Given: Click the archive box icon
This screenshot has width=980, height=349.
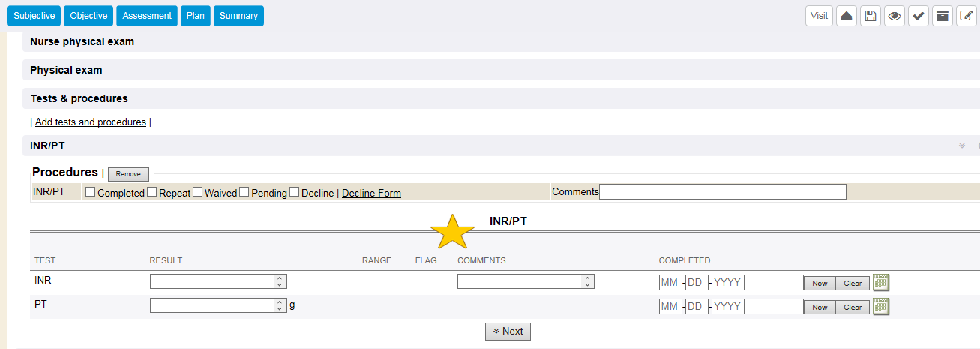Looking at the screenshot, I should tap(943, 16).
